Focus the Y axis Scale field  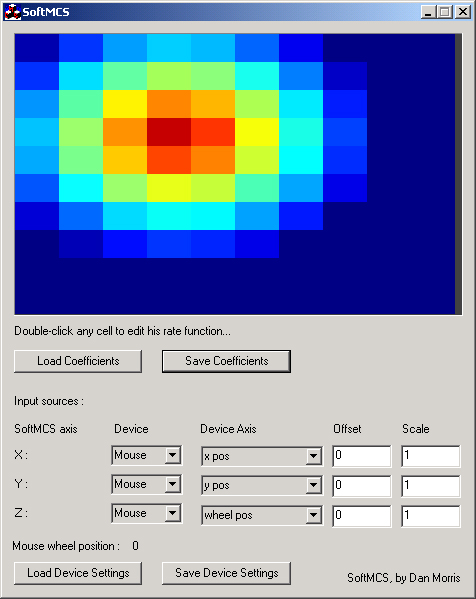coord(431,486)
